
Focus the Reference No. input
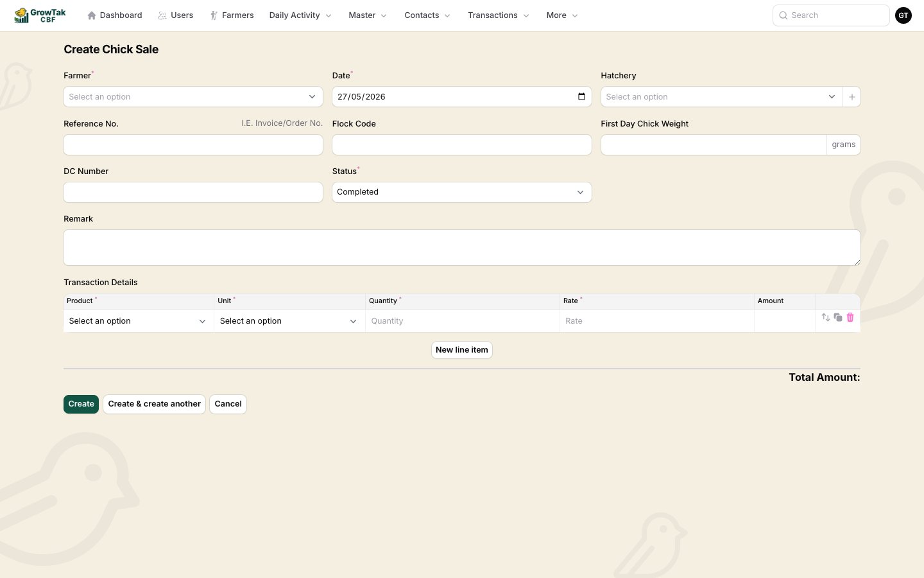(193, 144)
